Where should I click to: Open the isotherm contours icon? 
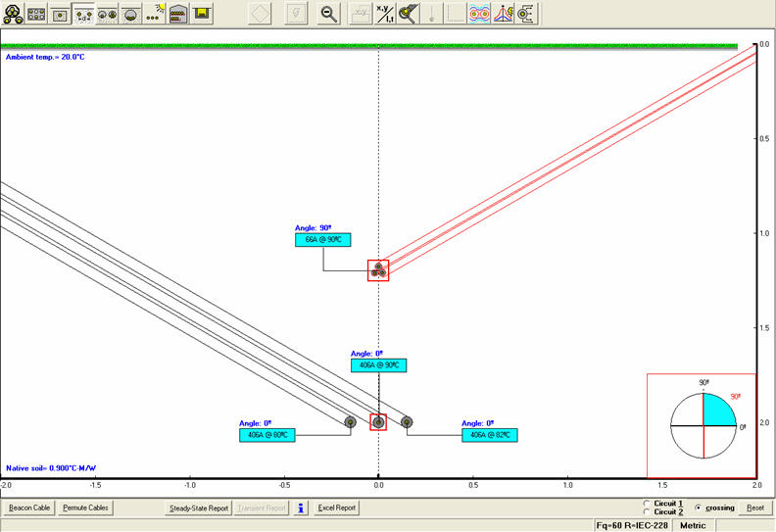(x=480, y=14)
